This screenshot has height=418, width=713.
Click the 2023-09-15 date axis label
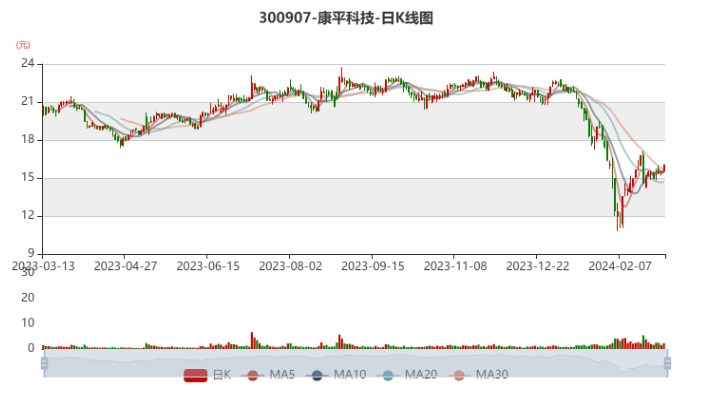click(372, 266)
